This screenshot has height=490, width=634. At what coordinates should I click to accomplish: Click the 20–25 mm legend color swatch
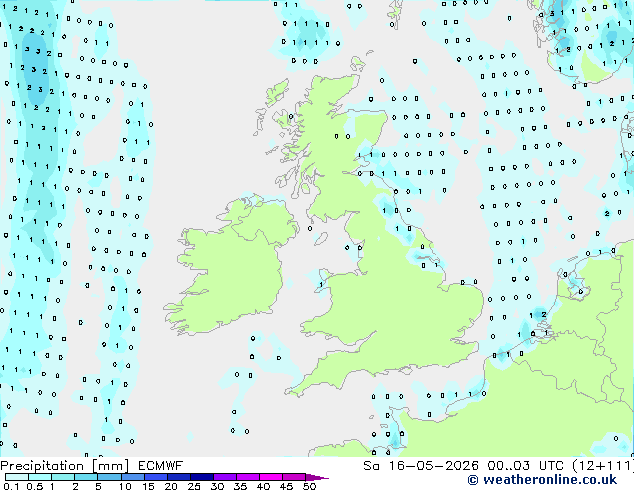coord(178,477)
